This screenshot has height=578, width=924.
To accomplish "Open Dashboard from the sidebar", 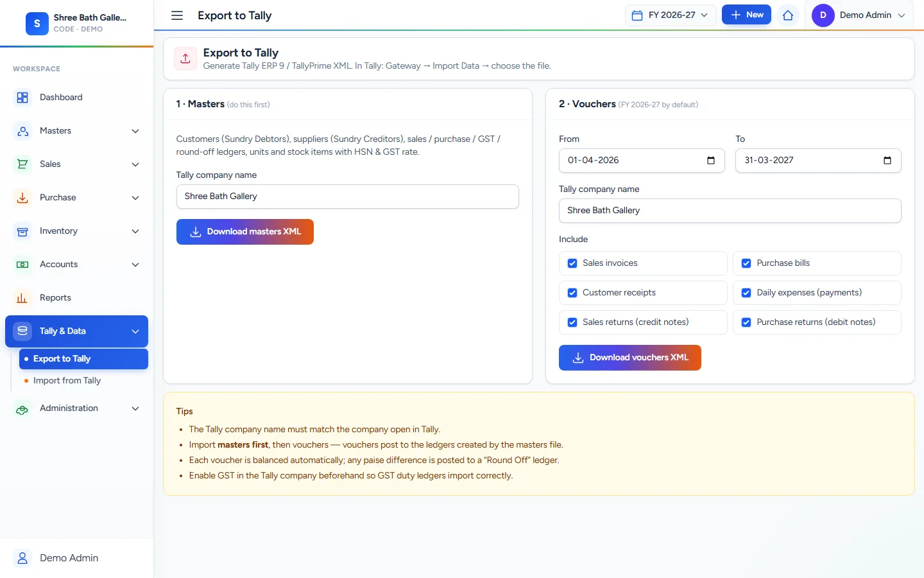I will [76, 98].
